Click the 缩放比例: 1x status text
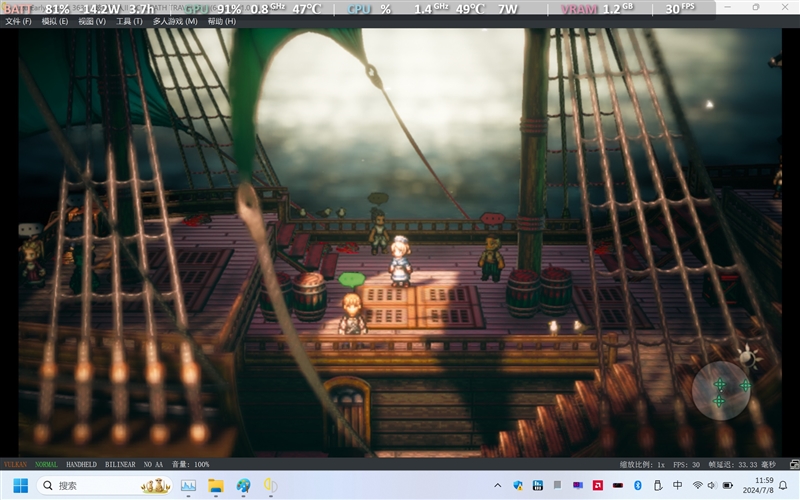This screenshot has width=800, height=500. [x=642, y=464]
